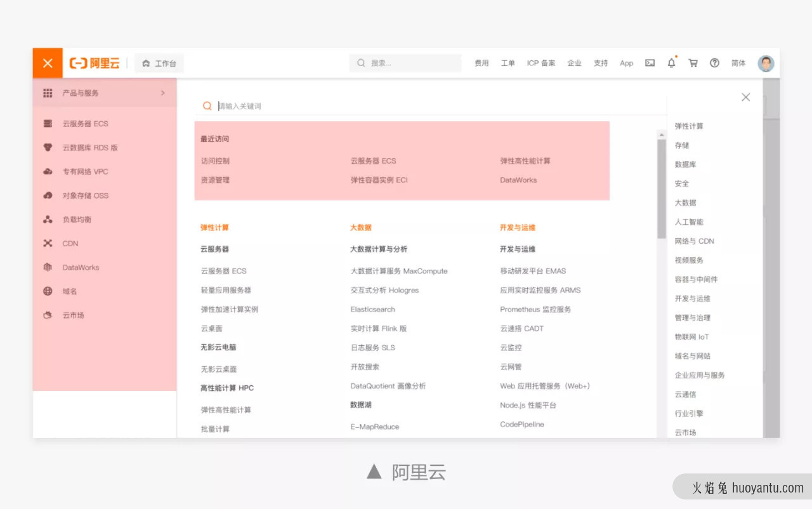Image resolution: width=812 pixels, height=509 pixels.
Task: Click the DataWorks sidebar icon
Action: coord(48,267)
